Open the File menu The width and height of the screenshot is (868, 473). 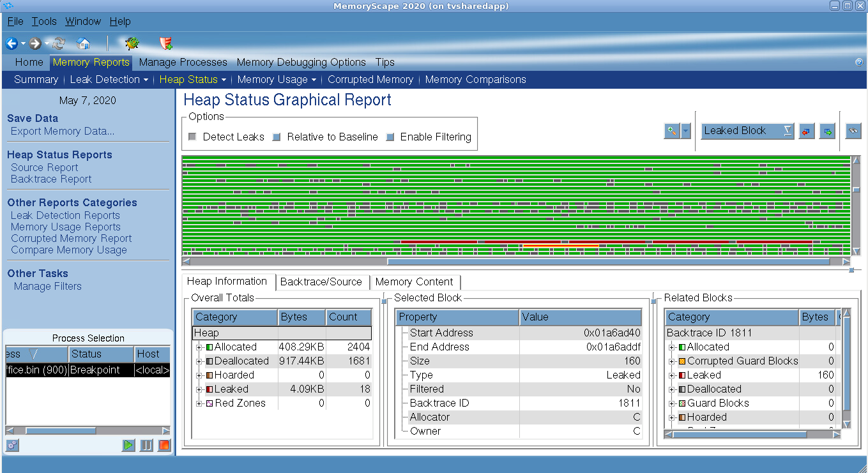15,22
